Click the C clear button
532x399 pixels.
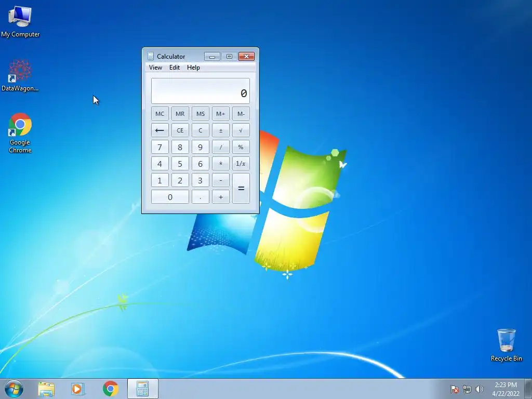(201, 130)
